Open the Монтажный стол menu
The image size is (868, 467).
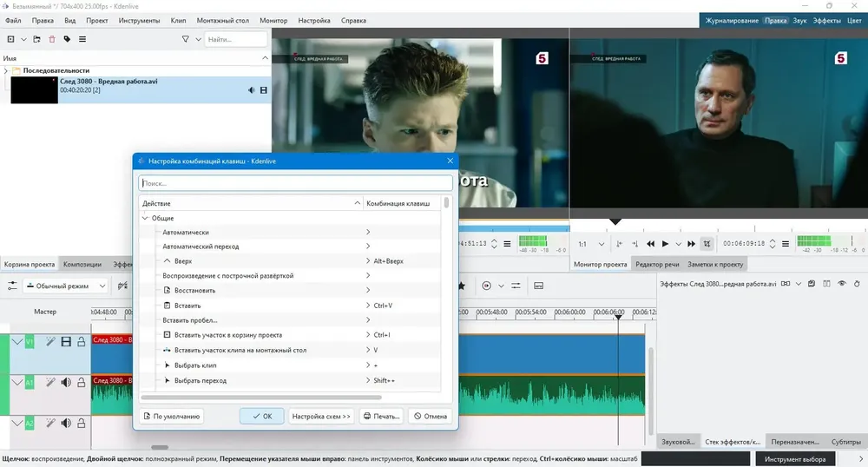pos(222,21)
